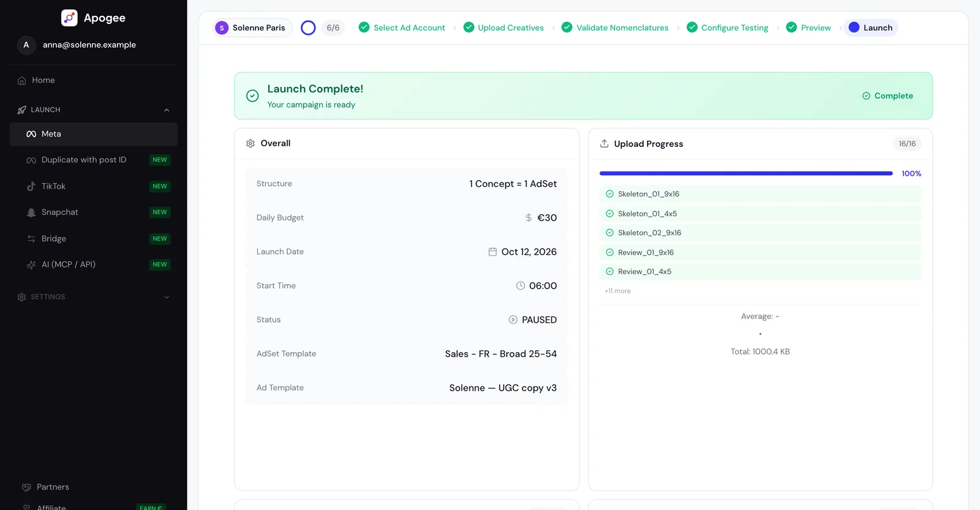
Task: Show the +11 more uploaded files
Action: tap(617, 291)
